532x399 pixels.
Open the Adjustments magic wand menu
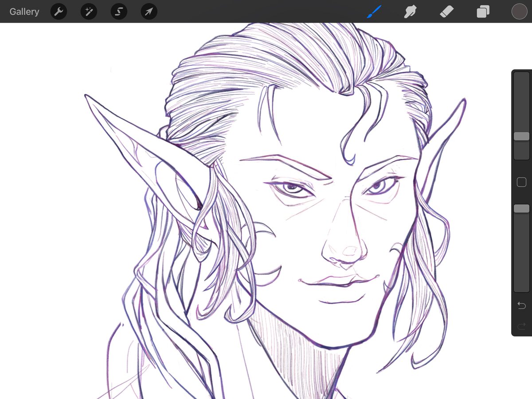pos(89,12)
